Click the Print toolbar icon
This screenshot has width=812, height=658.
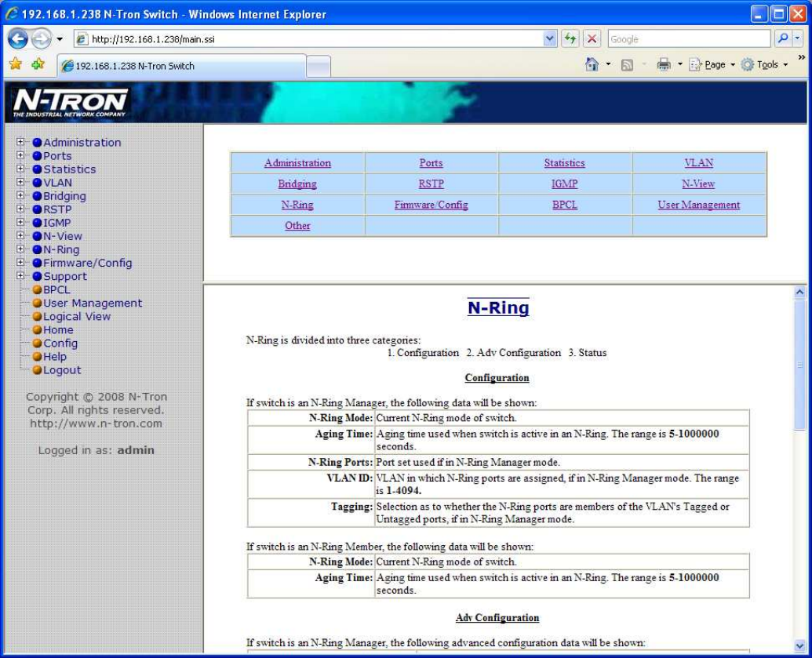tap(664, 65)
